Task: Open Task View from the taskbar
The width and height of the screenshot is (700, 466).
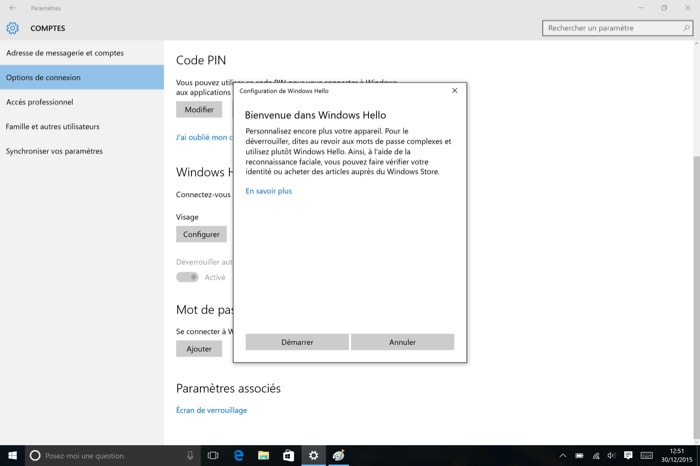Action: coord(213,456)
